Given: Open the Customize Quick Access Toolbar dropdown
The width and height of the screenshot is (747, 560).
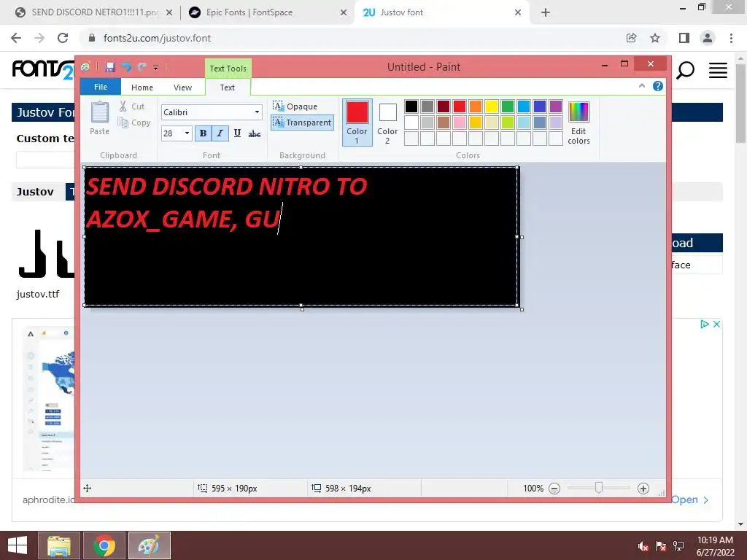Looking at the screenshot, I should click(x=156, y=68).
